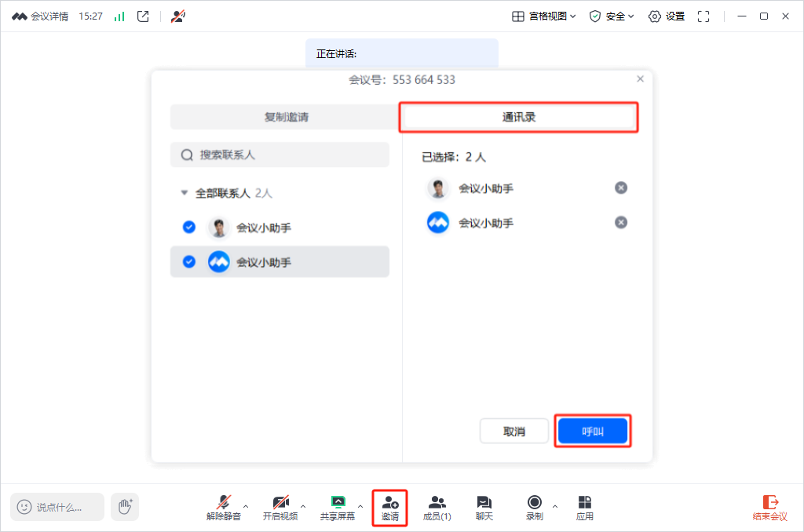Click the selected-list photo avatar
Screen dimensions: 804x532
click(x=438, y=188)
